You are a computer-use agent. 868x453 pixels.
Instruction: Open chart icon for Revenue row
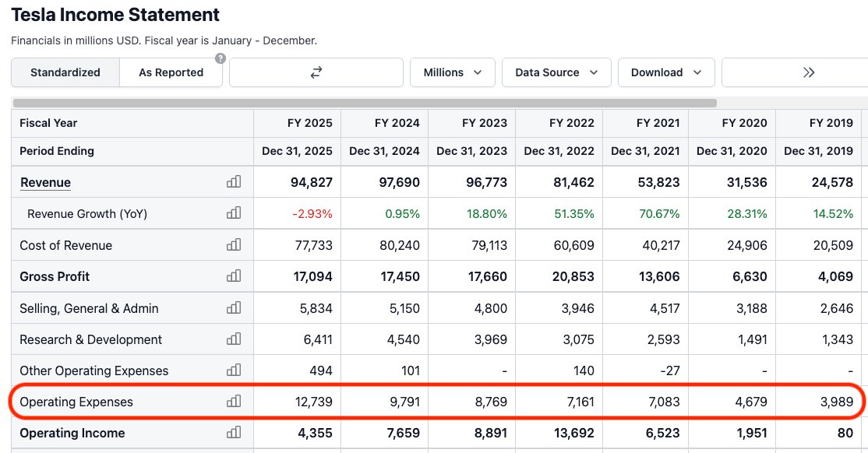pyautogui.click(x=233, y=182)
